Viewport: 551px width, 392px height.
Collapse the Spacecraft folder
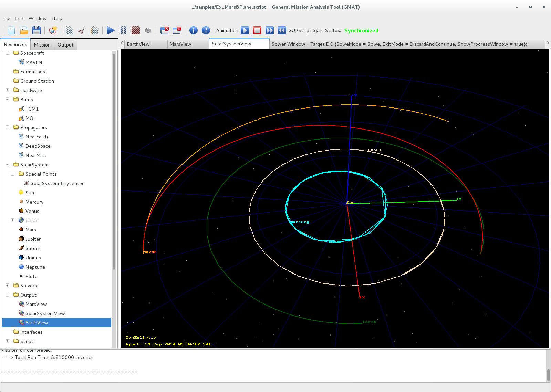coord(7,53)
